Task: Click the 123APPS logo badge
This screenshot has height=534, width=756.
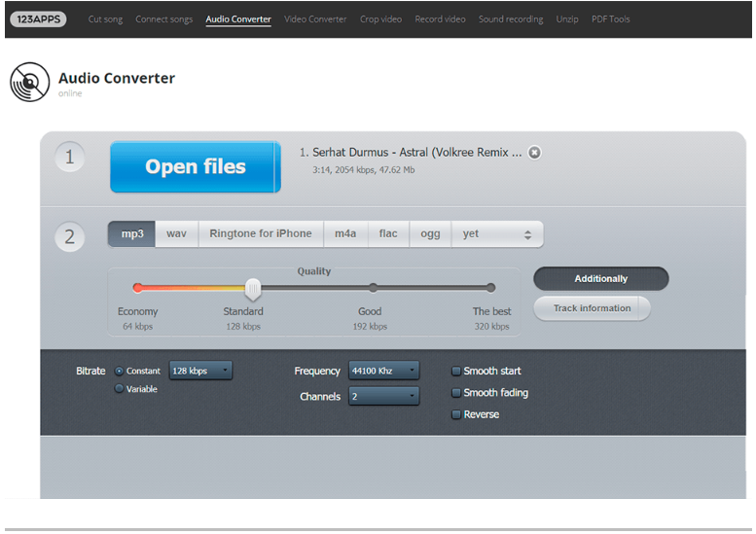Action: pos(38,19)
